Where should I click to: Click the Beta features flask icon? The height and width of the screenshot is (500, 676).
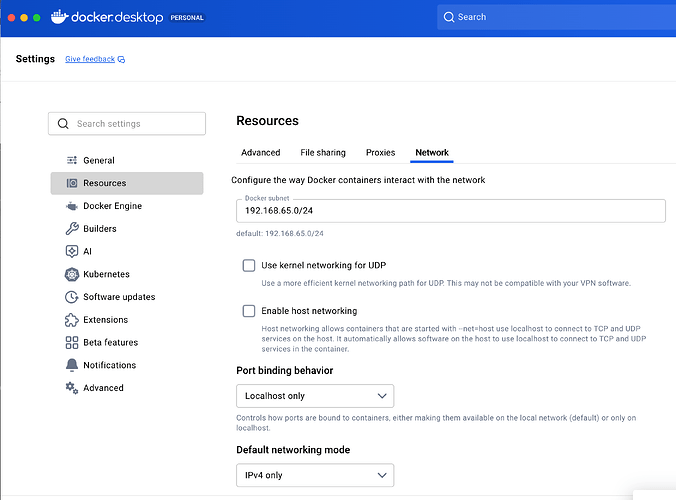coord(72,343)
